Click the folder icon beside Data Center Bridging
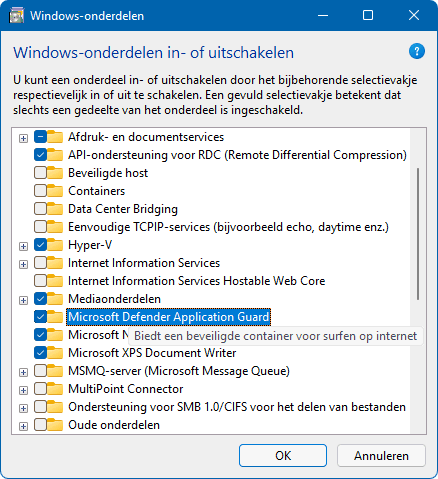This screenshot has height=479, width=438. click(x=55, y=209)
